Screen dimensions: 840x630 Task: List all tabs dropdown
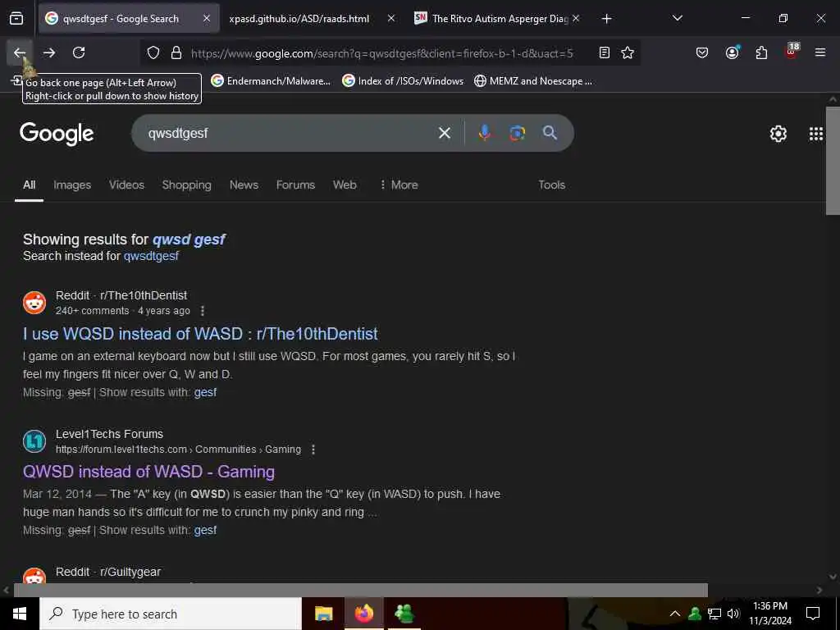pos(677,19)
